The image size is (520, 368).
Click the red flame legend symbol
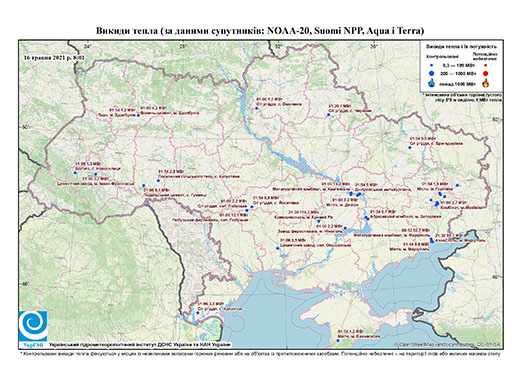(x=486, y=83)
